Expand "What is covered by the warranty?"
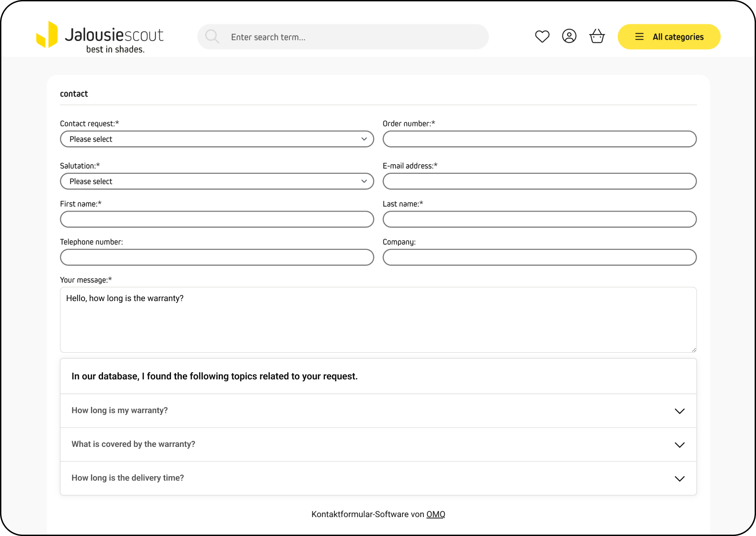Viewport: 756px width, 536px height. (378, 444)
